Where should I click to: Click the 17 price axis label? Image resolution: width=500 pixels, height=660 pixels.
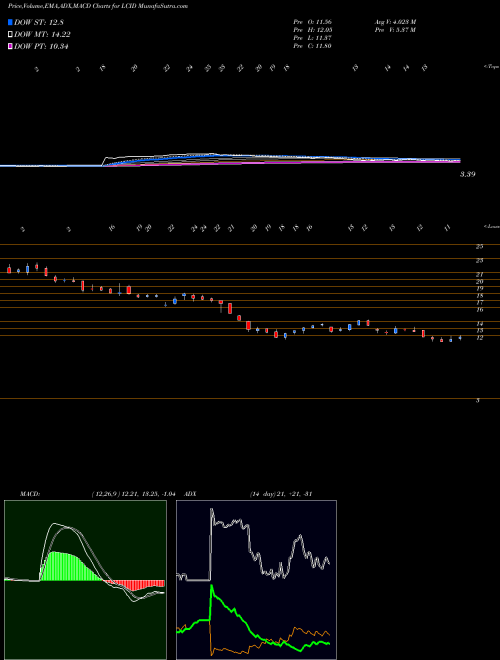pos(479,303)
